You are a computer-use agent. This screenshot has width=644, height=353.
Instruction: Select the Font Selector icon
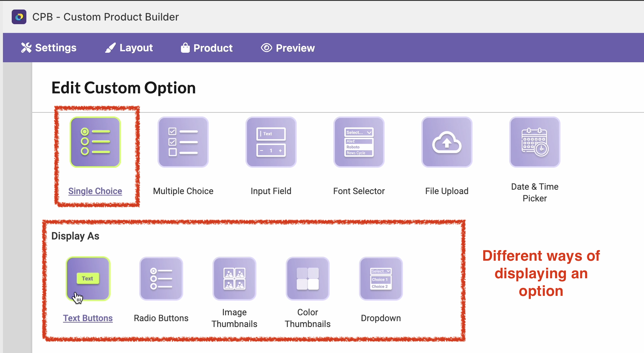pyautogui.click(x=359, y=142)
